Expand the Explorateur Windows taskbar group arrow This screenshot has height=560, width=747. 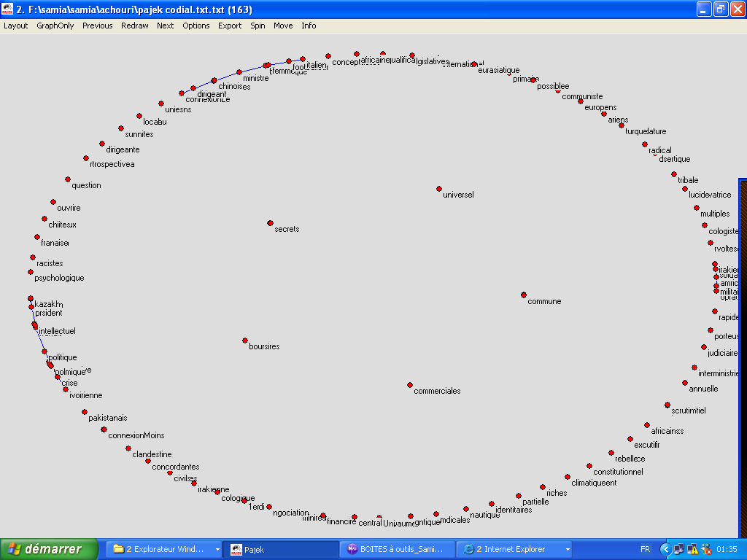point(217,549)
